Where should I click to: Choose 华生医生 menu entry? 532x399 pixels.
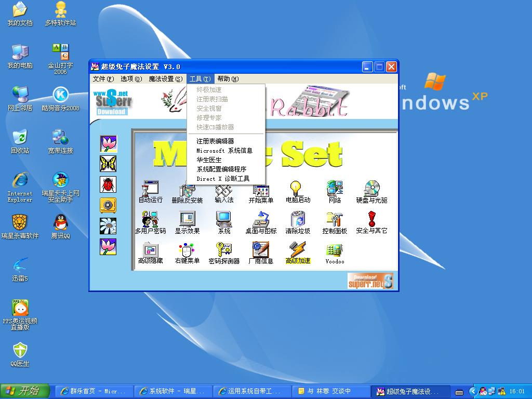pos(226,160)
